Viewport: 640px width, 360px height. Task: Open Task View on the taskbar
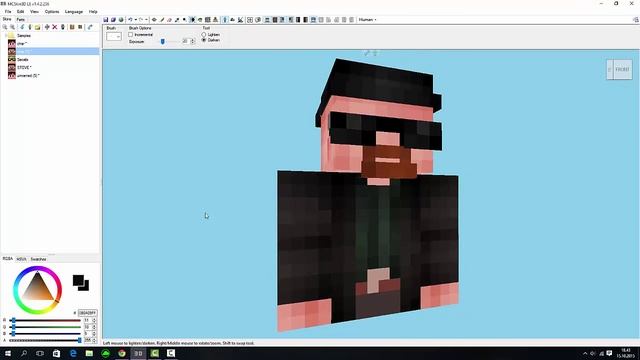point(40,353)
